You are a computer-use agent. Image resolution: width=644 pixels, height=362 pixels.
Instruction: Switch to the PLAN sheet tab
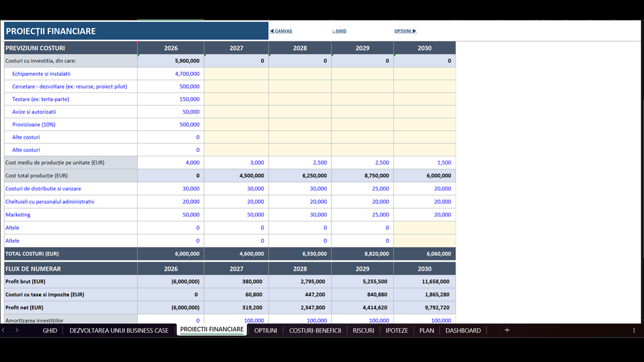pos(427,330)
